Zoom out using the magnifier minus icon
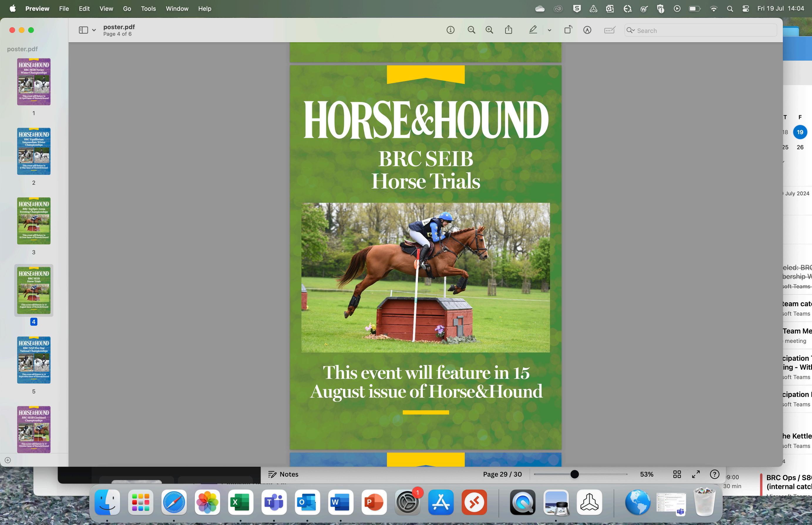This screenshot has width=812, height=525. click(x=471, y=30)
